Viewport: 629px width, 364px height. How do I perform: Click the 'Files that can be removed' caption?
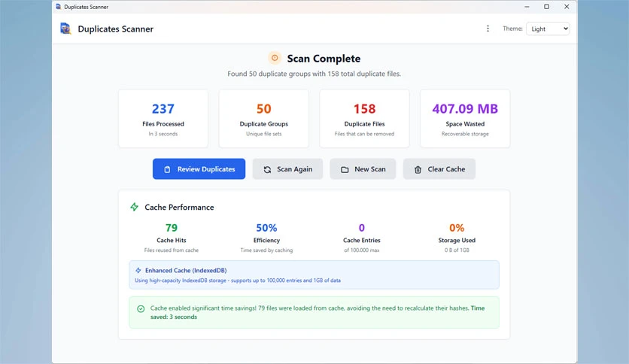click(364, 134)
